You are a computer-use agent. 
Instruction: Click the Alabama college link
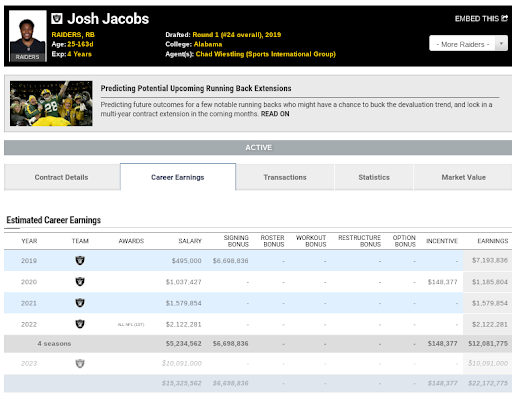point(208,44)
